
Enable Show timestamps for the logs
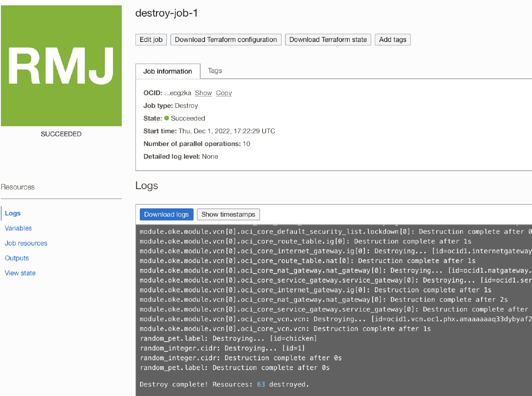228,214
